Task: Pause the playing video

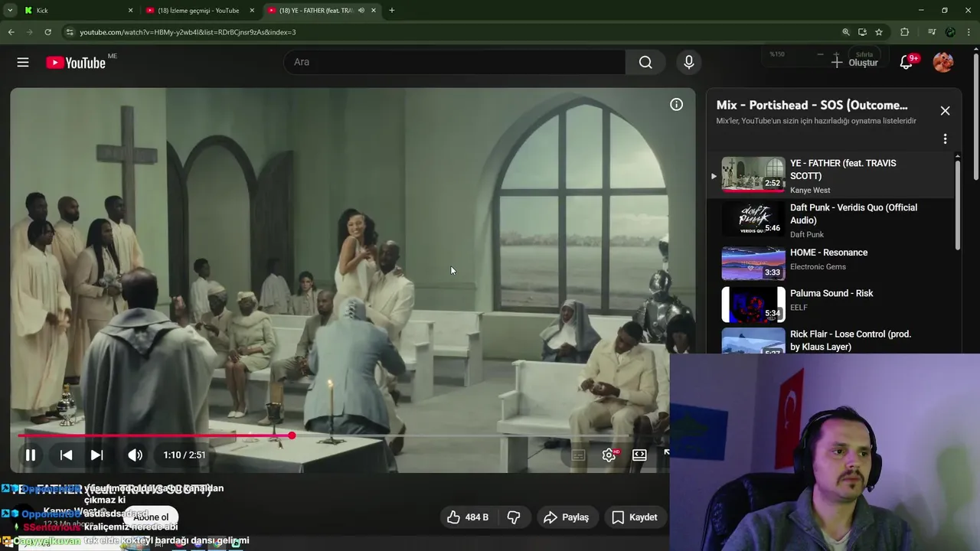Action: (31, 455)
